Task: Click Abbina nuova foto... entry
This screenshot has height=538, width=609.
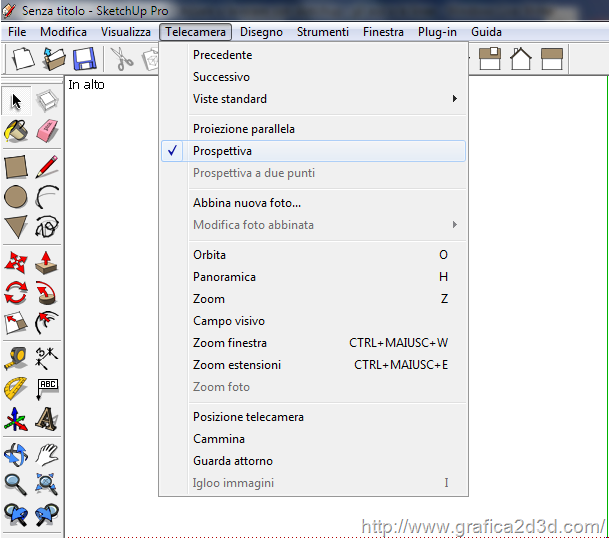Action: click(x=246, y=203)
